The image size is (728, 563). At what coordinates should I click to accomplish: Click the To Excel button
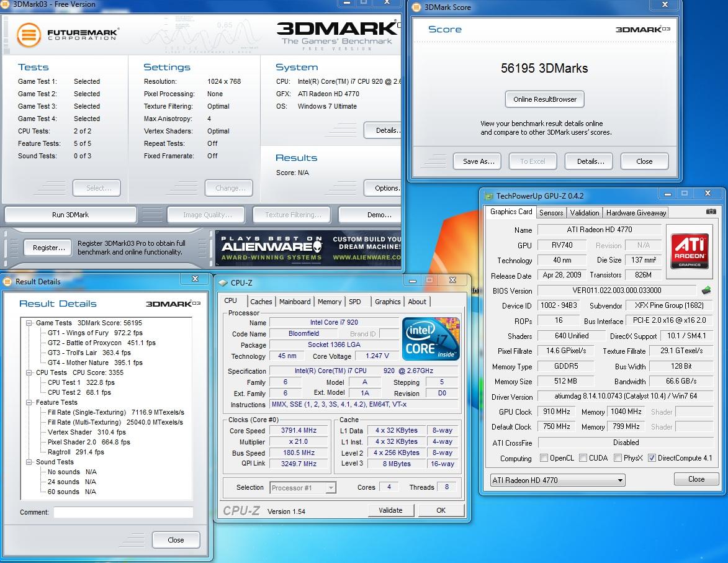pos(533,161)
